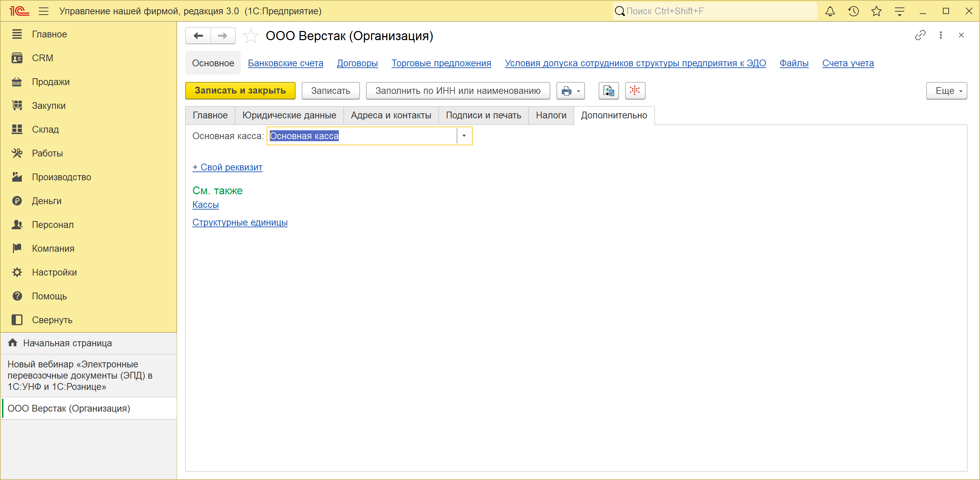Open the Торговые предложения link
This screenshot has height=480, width=980.
(441, 64)
